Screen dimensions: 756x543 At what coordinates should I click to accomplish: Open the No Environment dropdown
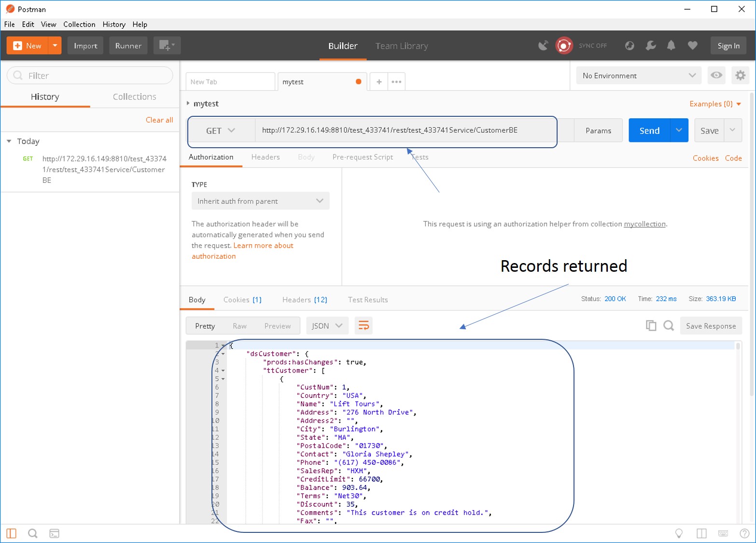[x=639, y=75]
